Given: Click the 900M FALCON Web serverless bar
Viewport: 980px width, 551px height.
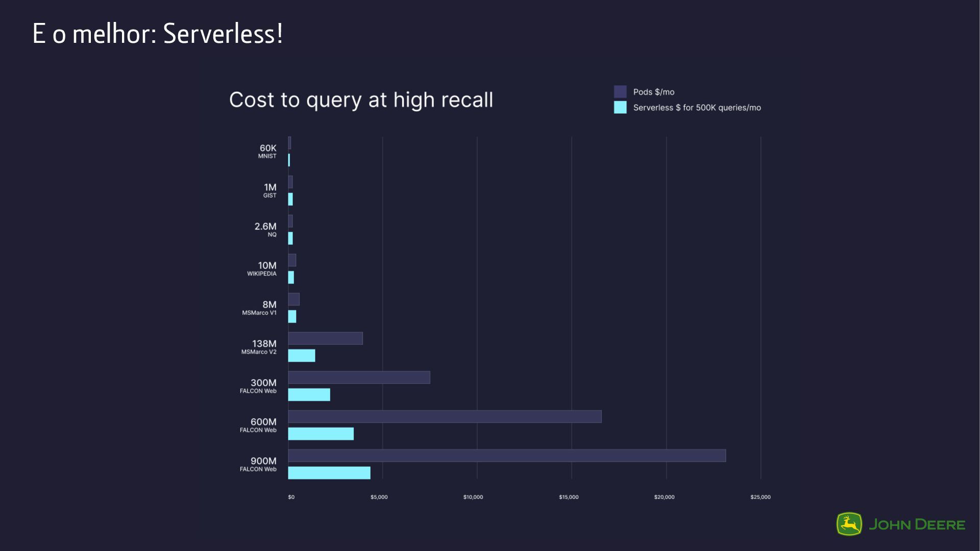Looking at the screenshot, I should pos(329,473).
